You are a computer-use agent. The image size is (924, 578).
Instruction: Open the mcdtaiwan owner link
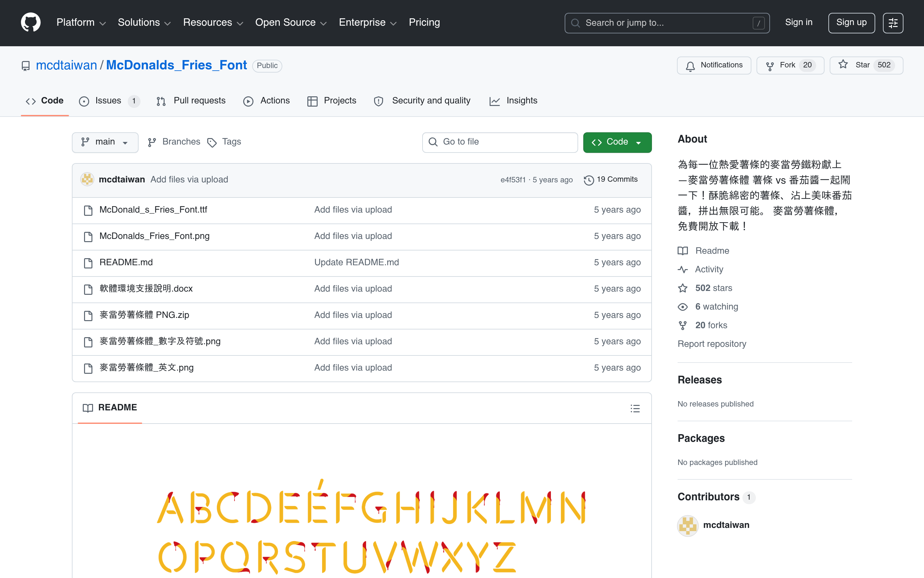click(x=66, y=66)
